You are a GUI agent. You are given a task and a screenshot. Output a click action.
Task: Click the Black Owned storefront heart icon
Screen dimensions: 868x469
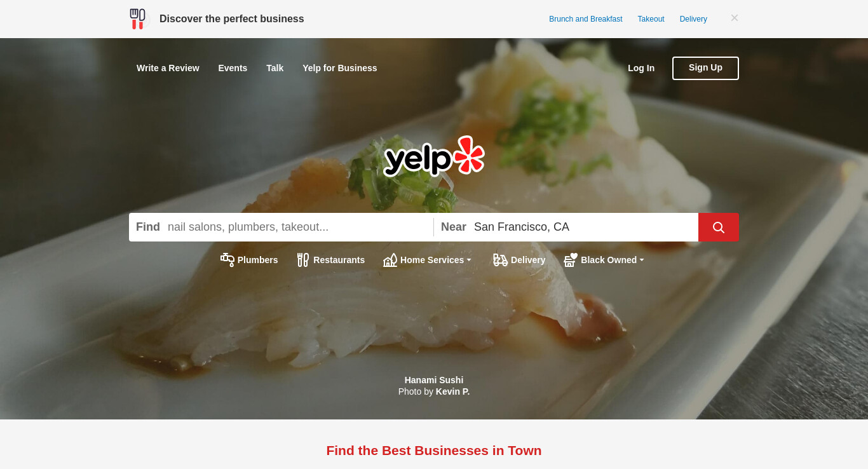click(571, 260)
